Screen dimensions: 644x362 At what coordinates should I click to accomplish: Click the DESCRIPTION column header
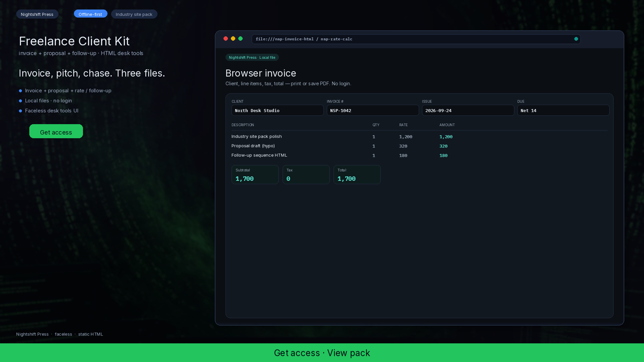(x=243, y=125)
